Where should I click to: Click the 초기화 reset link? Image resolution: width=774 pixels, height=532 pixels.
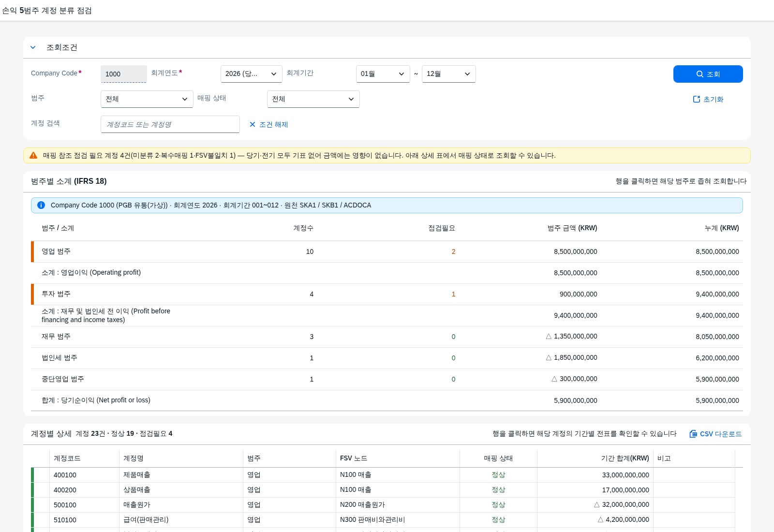pos(708,99)
